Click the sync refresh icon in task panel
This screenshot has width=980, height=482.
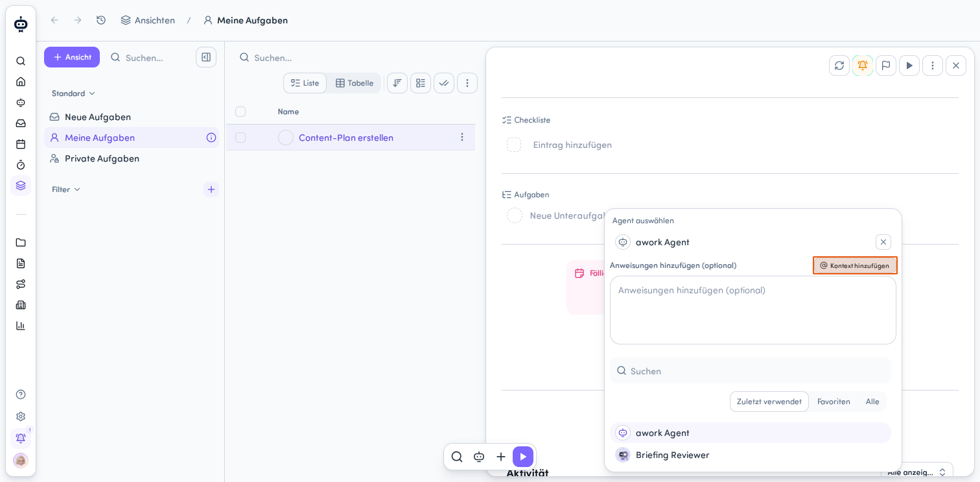click(839, 66)
